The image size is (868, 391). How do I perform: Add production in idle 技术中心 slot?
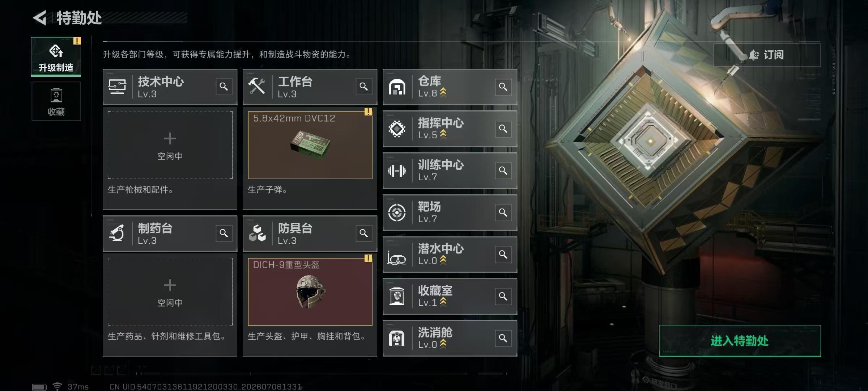pyautogui.click(x=170, y=145)
